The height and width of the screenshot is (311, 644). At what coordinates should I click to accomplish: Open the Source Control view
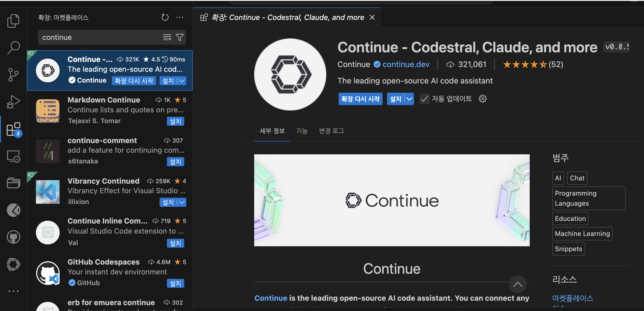(x=13, y=74)
